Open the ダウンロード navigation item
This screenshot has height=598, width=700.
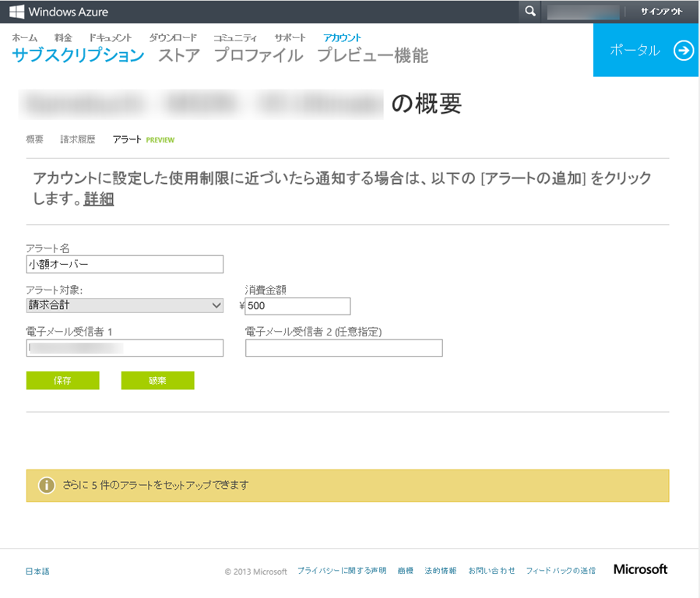173,37
